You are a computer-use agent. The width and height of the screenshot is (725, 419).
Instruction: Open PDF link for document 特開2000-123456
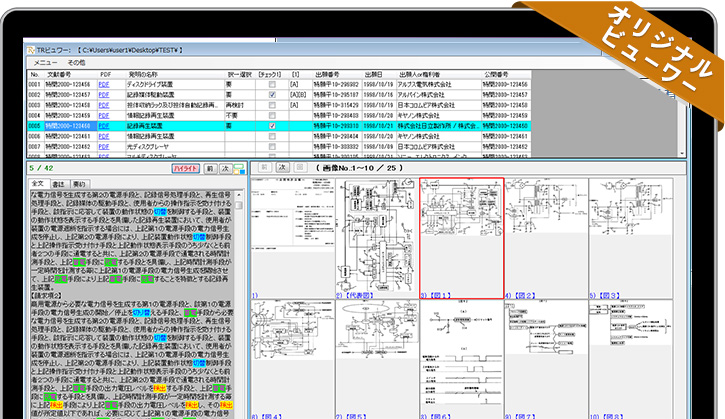click(x=104, y=84)
